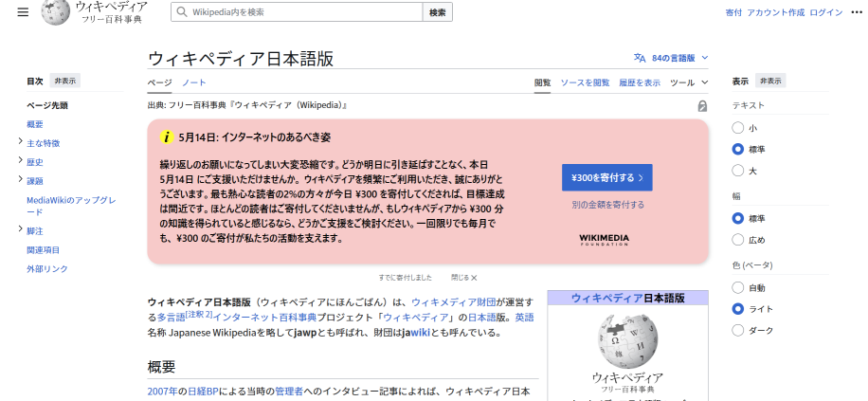Select the ダーク color theme
This screenshot has width=868, height=401.
(x=737, y=331)
